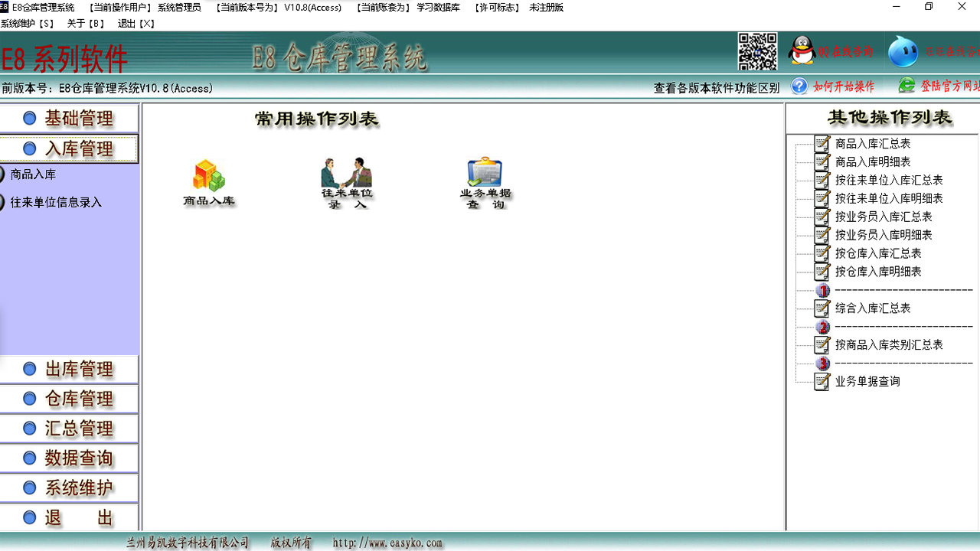Viewport: 980px width, 551px height.
Task: Click the 如何开始操作 link
Action: pyautogui.click(x=844, y=86)
